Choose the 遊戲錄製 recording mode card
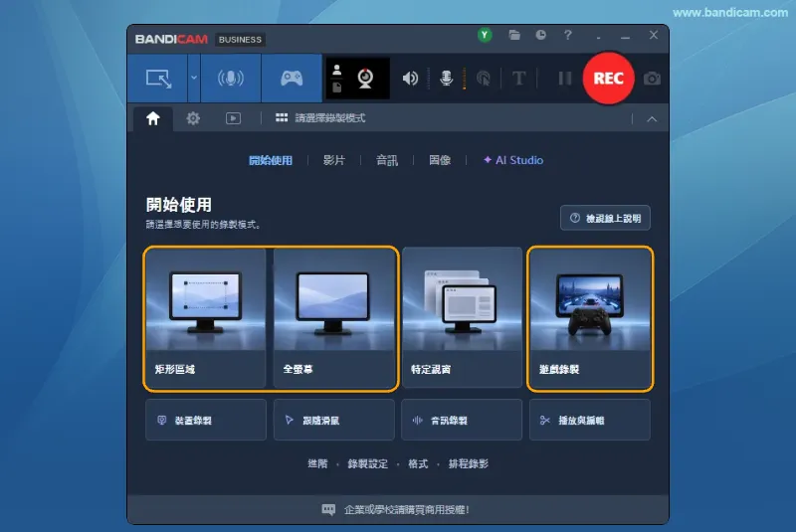 click(x=590, y=318)
